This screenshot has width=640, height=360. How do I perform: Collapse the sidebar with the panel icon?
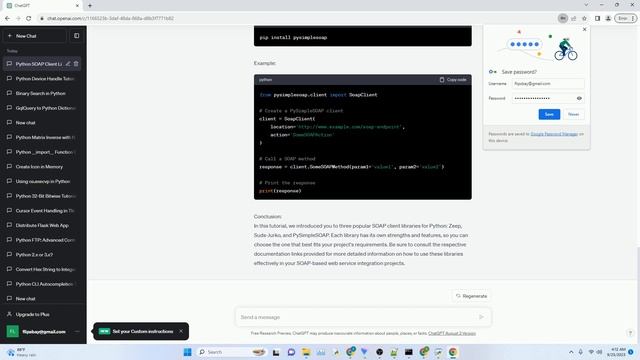pyautogui.click(x=76, y=36)
